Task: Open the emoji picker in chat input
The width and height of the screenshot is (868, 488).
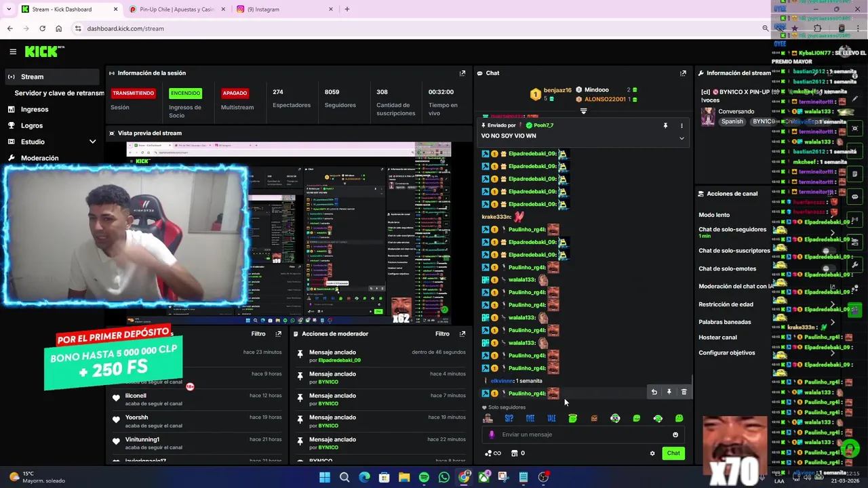Action: 675,435
